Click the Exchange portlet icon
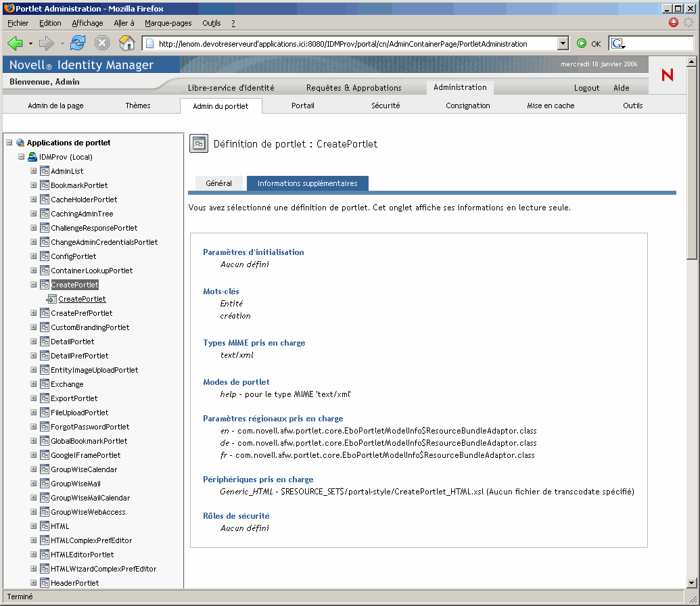The width and height of the screenshot is (700, 606). [x=44, y=384]
